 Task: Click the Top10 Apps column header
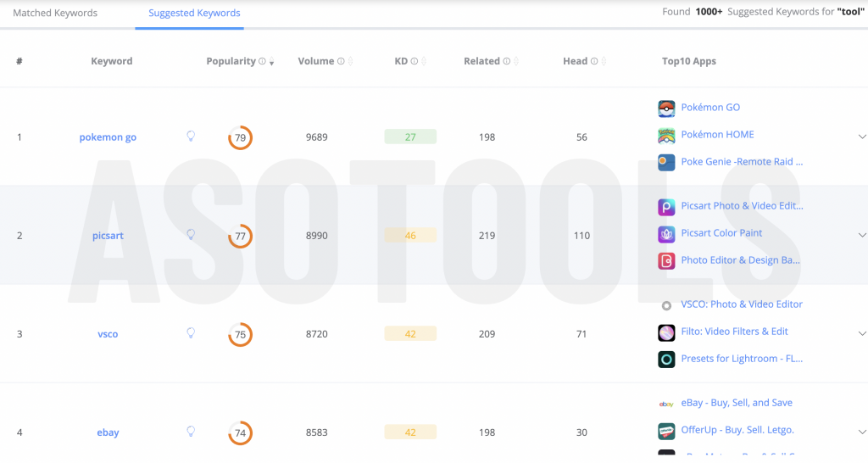point(688,61)
